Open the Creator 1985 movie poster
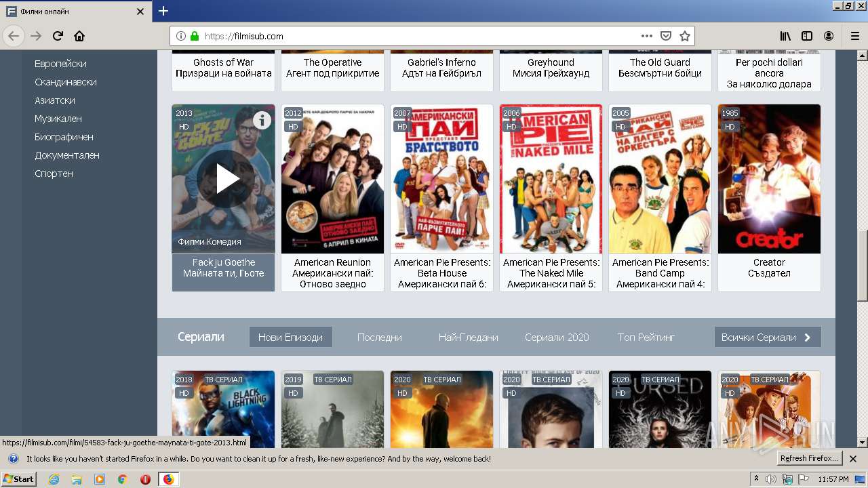Viewport: 868px width, 488px height. [769, 179]
